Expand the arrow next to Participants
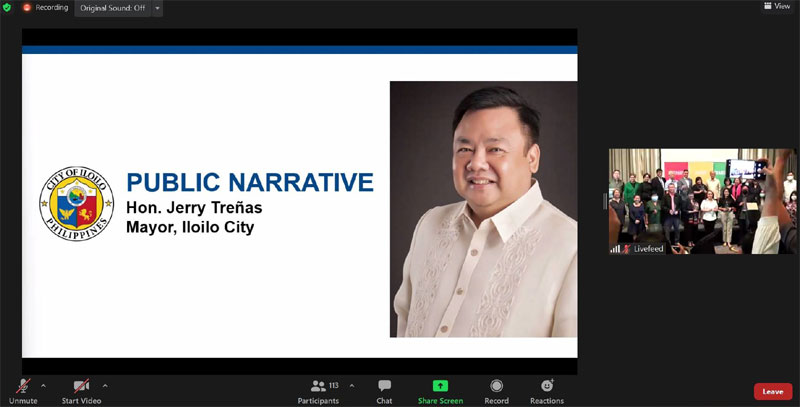This screenshot has height=407, width=800. [352, 385]
